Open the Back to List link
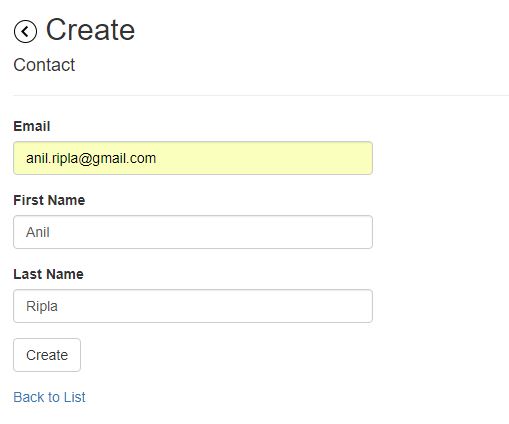The width and height of the screenshot is (509, 424). tap(49, 397)
